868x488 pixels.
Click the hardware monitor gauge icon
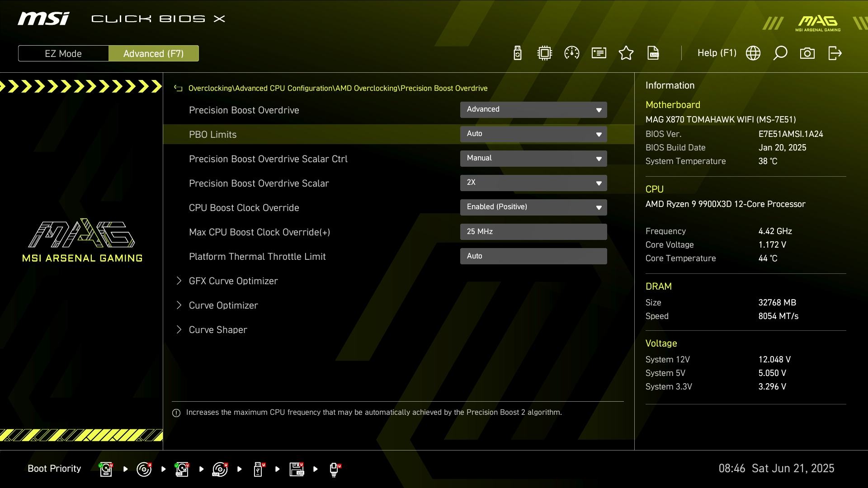pos(572,53)
